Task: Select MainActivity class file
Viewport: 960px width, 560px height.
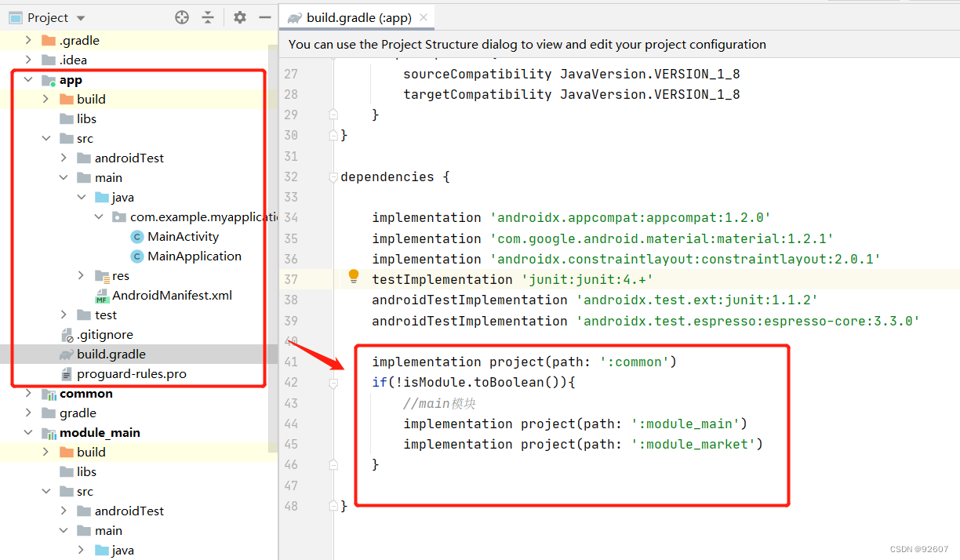Action: (183, 236)
